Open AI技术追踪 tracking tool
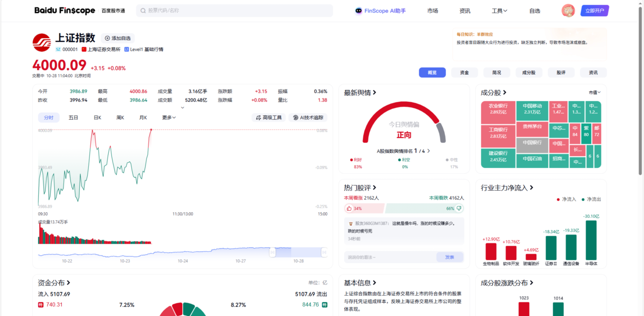 [308, 118]
